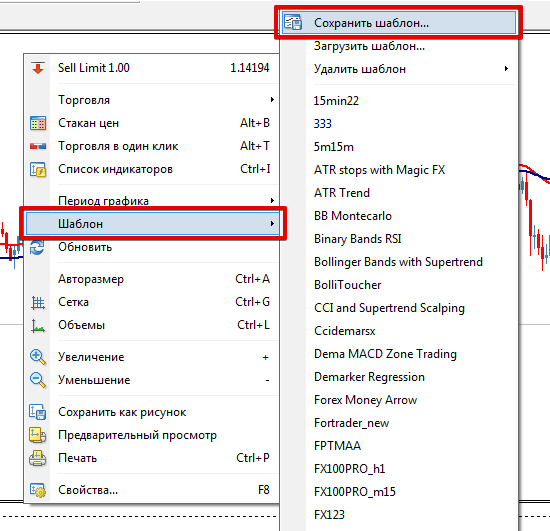550x531 pixels.
Task: Click the Sell Limit red arrow icon
Action: pos(38,68)
